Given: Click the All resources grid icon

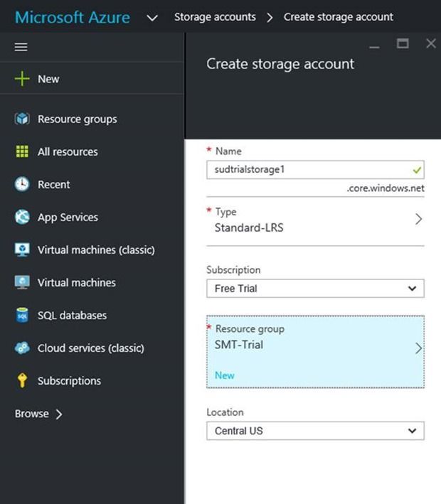Looking at the screenshot, I should (22, 151).
